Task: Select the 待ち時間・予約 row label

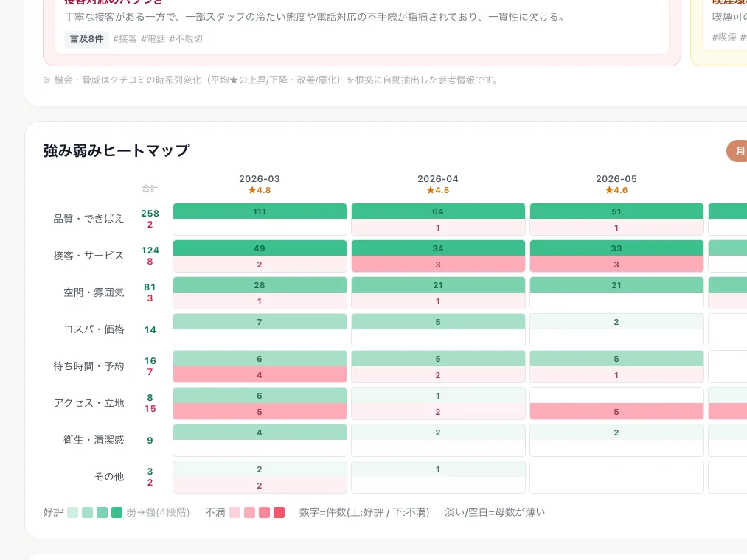Action: 88,366
